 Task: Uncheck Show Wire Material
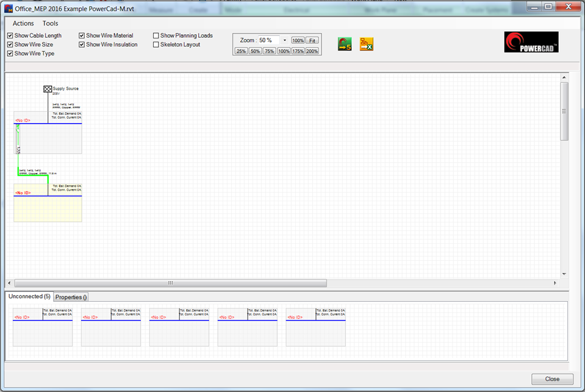[x=81, y=35]
